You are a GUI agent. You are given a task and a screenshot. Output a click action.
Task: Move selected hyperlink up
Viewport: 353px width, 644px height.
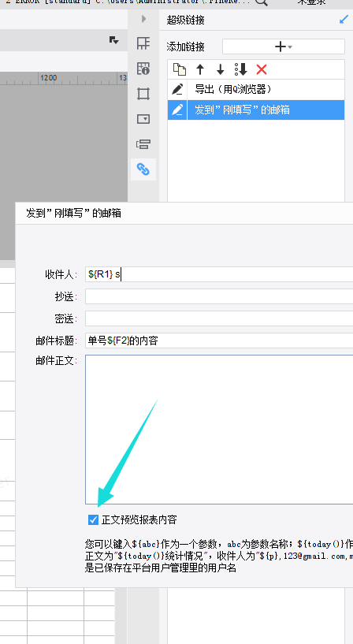coord(200,69)
